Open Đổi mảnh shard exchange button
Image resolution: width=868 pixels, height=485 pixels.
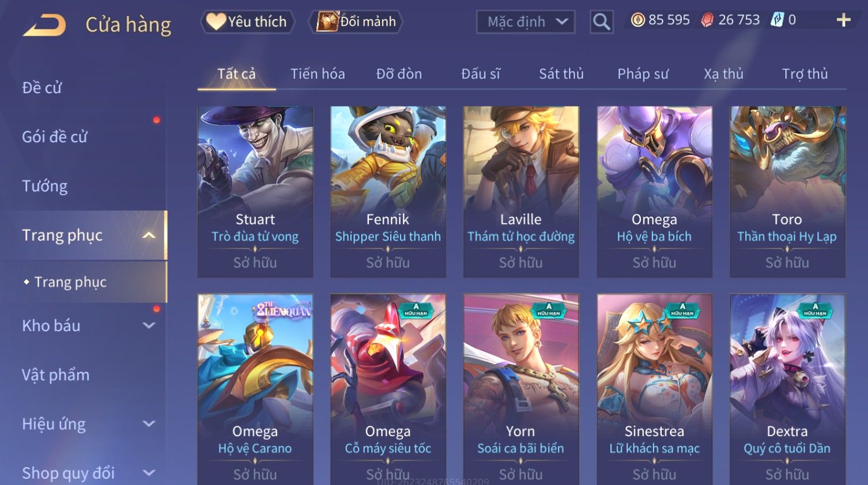pos(356,22)
